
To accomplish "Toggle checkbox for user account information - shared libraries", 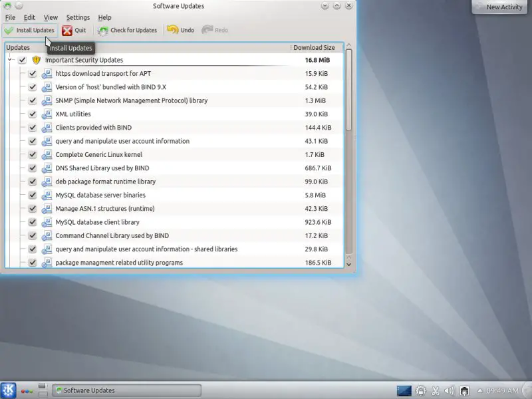I will pyautogui.click(x=32, y=249).
